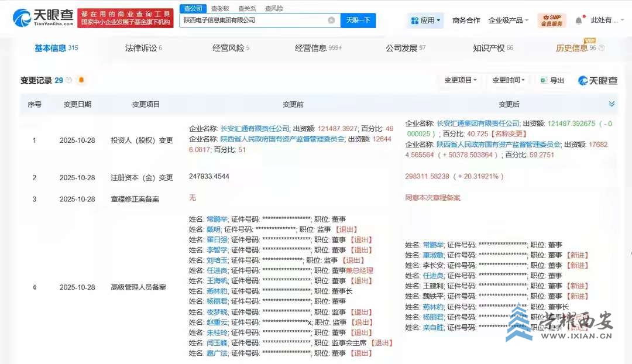632x364 pixels.
Task: Open the 变更时间 filter dropdown
Action: pyautogui.click(x=508, y=81)
